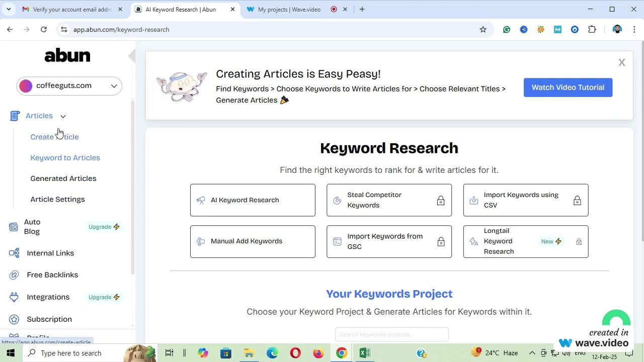
Task: Open Opera from the taskbar
Action: [295, 353]
